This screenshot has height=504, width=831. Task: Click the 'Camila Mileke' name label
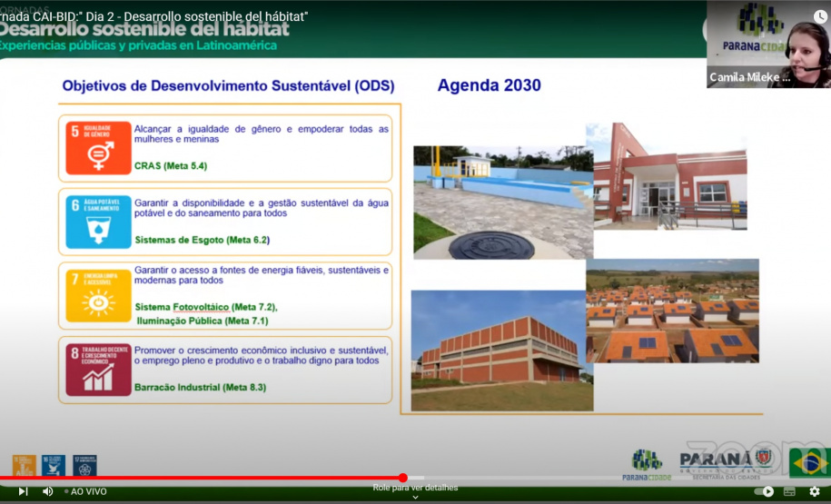click(749, 77)
